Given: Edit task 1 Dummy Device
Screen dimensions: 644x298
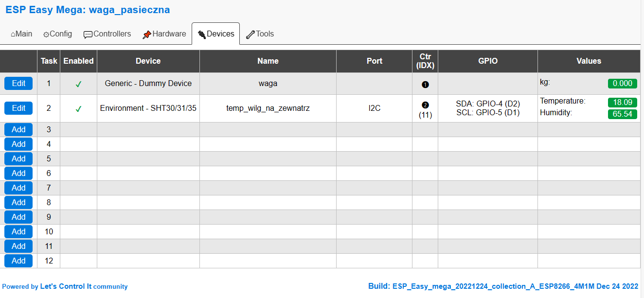Looking at the screenshot, I should 18,84.
